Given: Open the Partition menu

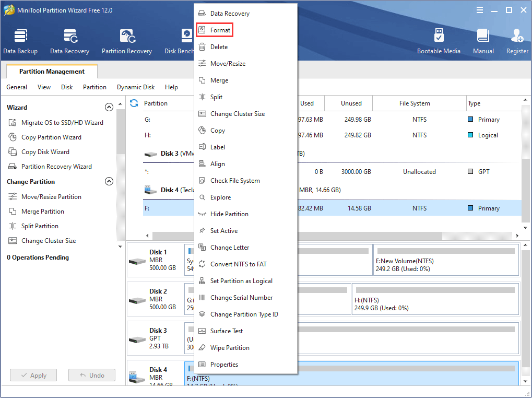Looking at the screenshot, I should coord(94,87).
